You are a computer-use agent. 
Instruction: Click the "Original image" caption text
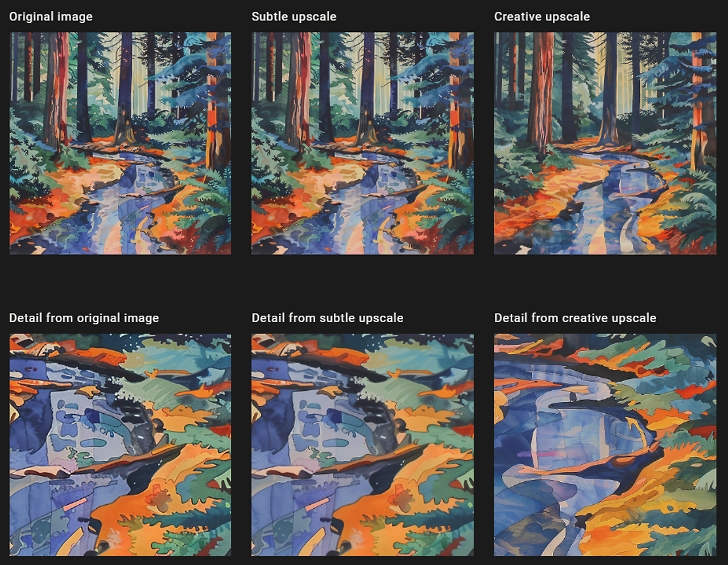pyautogui.click(x=51, y=17)
